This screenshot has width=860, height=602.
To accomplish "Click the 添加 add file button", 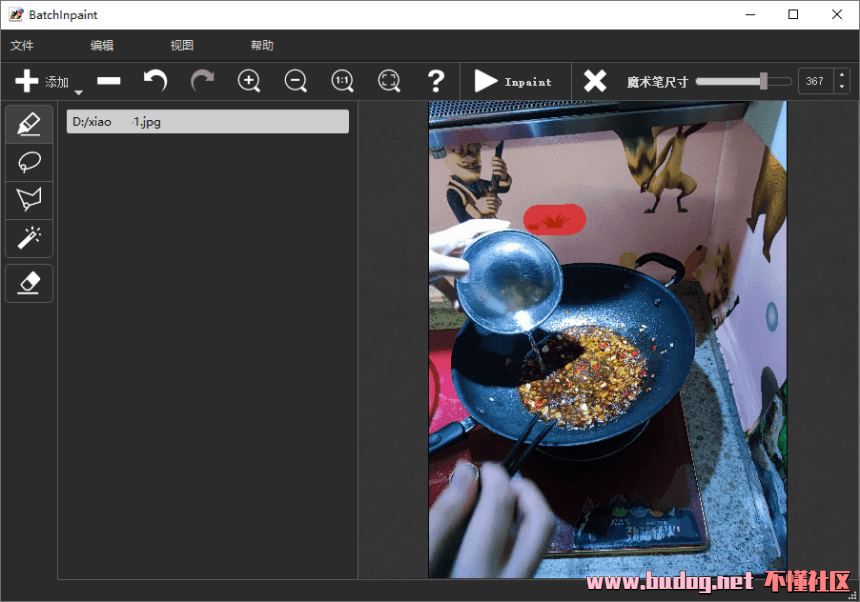I will coord(40,81).
